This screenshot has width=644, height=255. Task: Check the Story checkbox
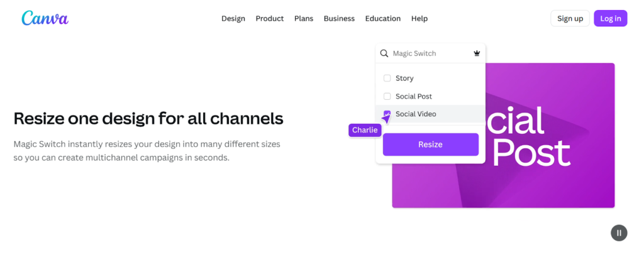[387, 78]
